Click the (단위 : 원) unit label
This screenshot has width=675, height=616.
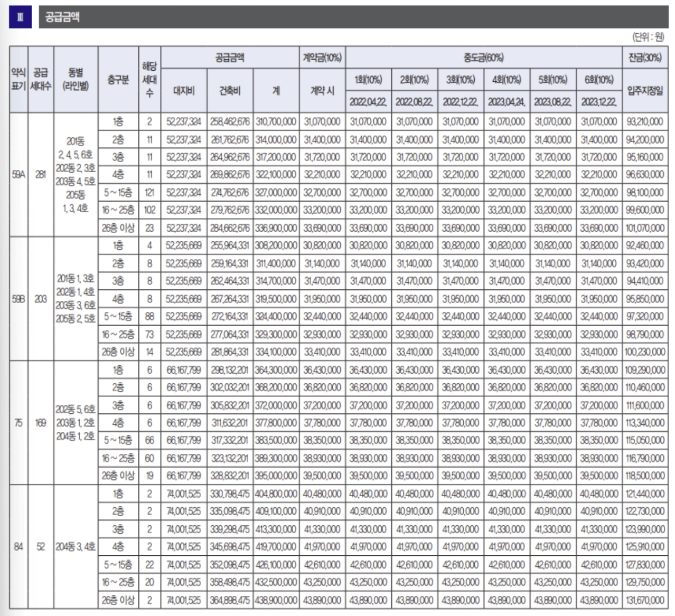[x=648, y=37]
